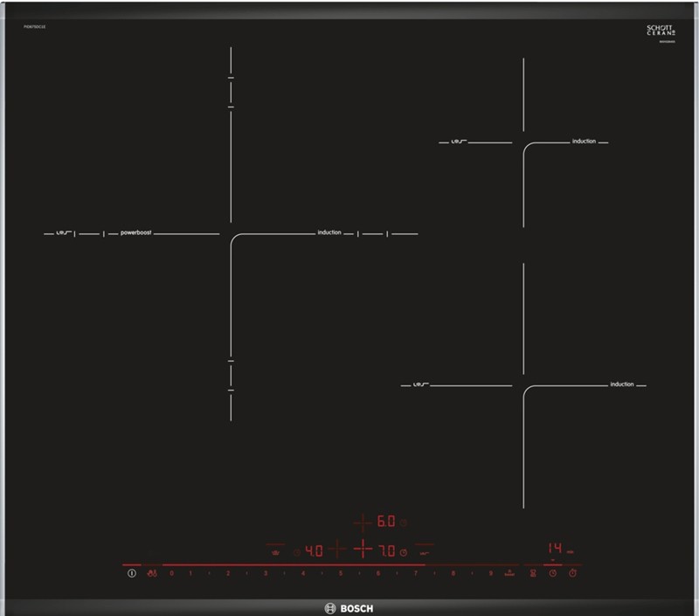Viewport: 699px width, 616px height.
Task: Tap level 0 on the power scale
Action: point(171,574)
